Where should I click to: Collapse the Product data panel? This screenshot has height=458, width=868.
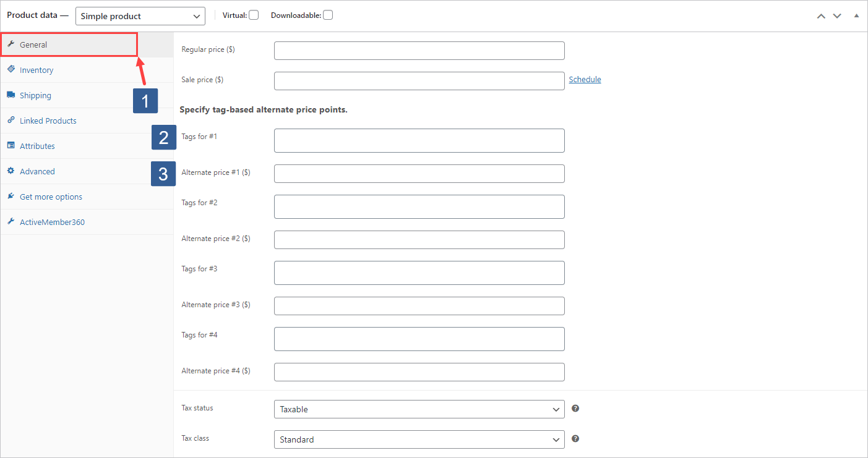pos(856,15)
